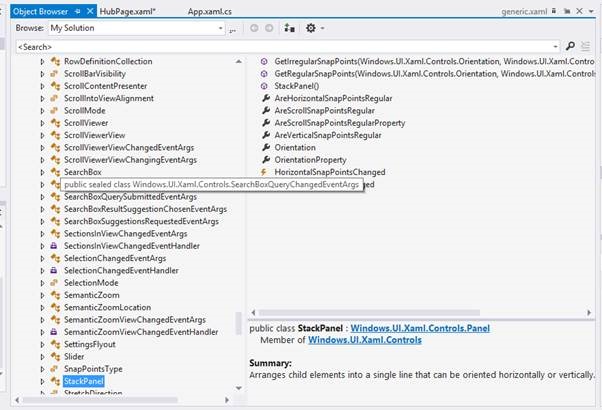Click the enum icon beside ScrollBarVisibility
Screen dimensions: 602x410
pyautogui.click(x=54, y=74)
